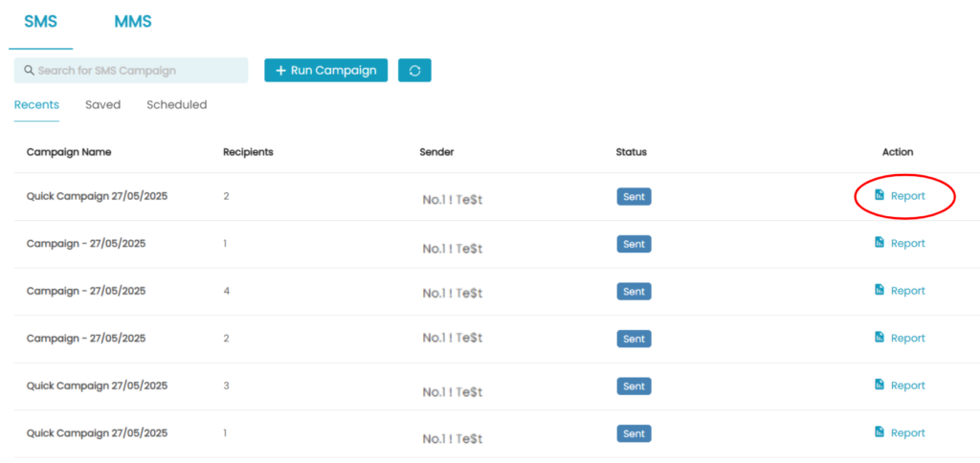Select the SMS tab
980x463 pixels.
click(x=40, y=22)
